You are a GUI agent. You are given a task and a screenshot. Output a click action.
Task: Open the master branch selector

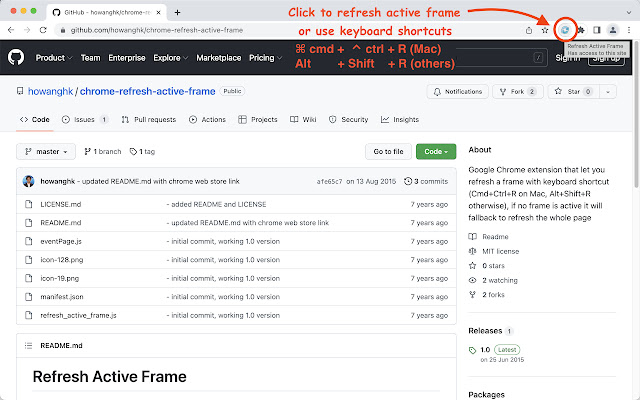click(46, 151)
